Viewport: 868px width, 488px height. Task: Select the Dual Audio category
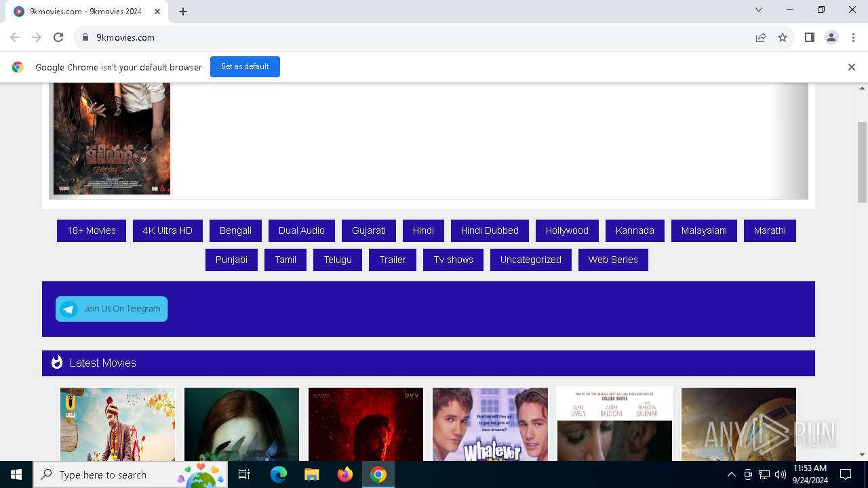(302, 230)
